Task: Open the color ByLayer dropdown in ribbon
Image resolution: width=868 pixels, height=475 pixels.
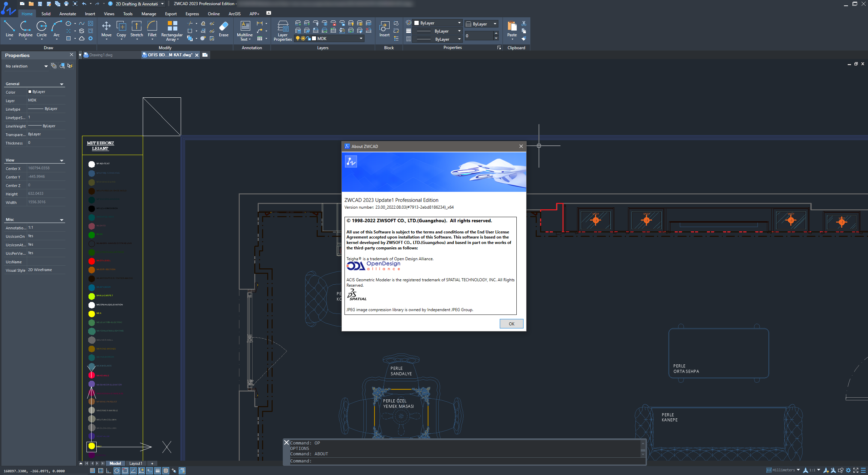Action: [x=437, y=23]
